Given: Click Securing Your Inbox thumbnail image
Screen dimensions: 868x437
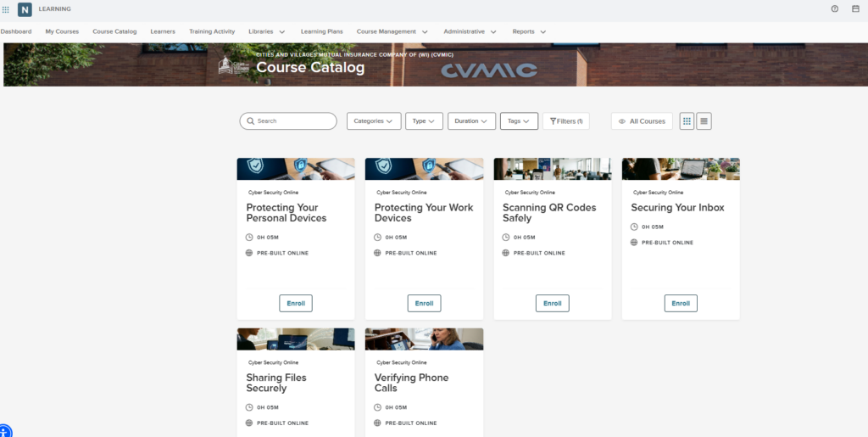Looking at the screenshot, I should point(681,169).
